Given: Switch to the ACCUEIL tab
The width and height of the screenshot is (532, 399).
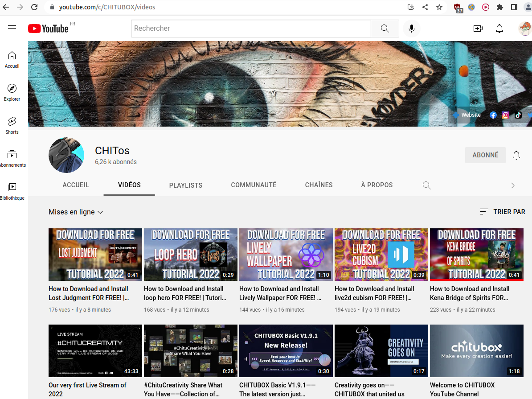Looking at the screenshot, I should coord(76,185).
